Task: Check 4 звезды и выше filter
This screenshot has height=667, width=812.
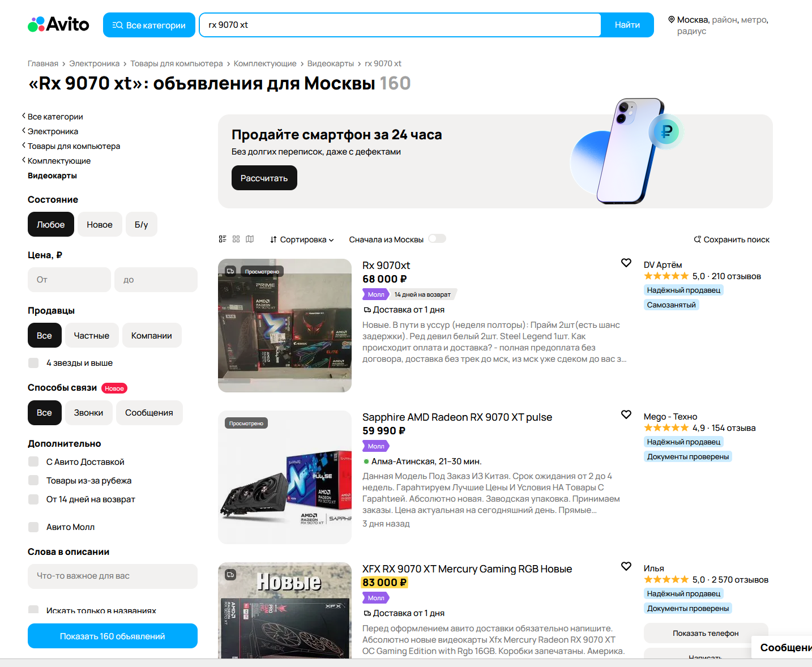Action: coord(33,363)
